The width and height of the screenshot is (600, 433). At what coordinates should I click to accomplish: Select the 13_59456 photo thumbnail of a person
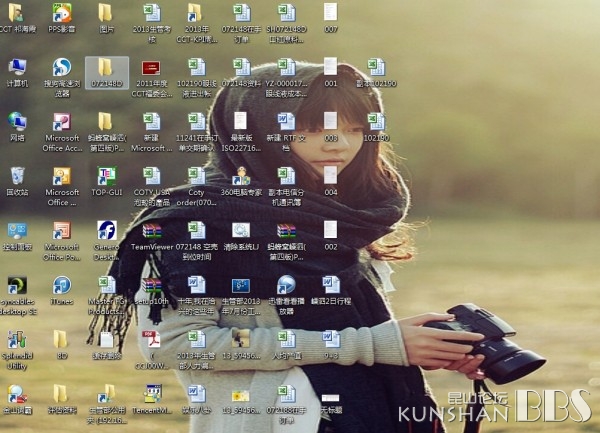pyautogui.click(x=241, y=339)
